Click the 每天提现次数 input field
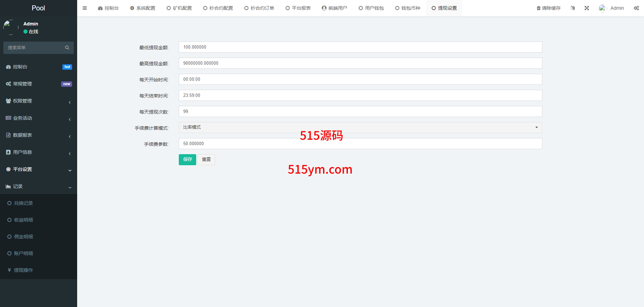The image size is (644, 307). [360, 112]
